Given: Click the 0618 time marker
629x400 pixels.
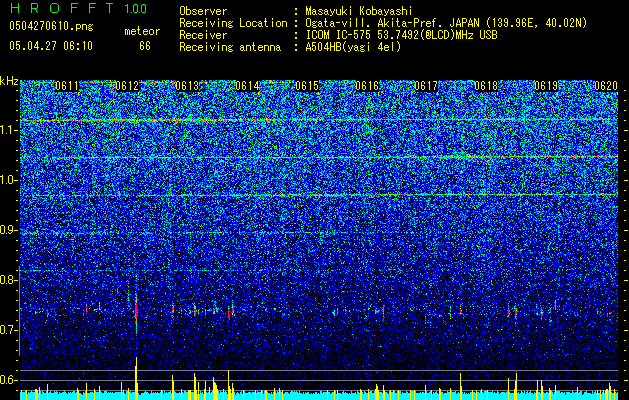Looking at the screenshot, I should tap(486, 86).
